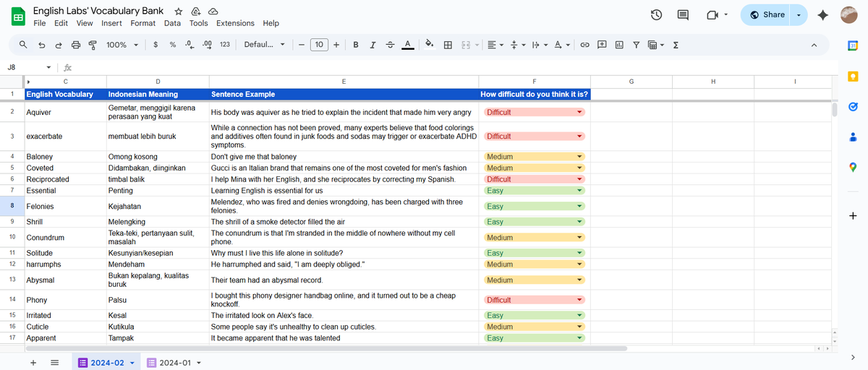
Task: Toggle bold formatting
Action: pyautogui.click(x=356, y=45)
